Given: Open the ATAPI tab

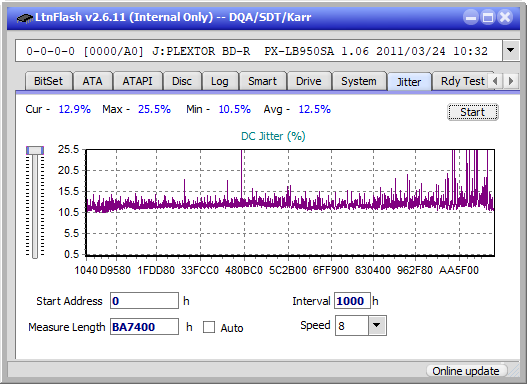Looking at the screenshot, I should coord(137,81).
